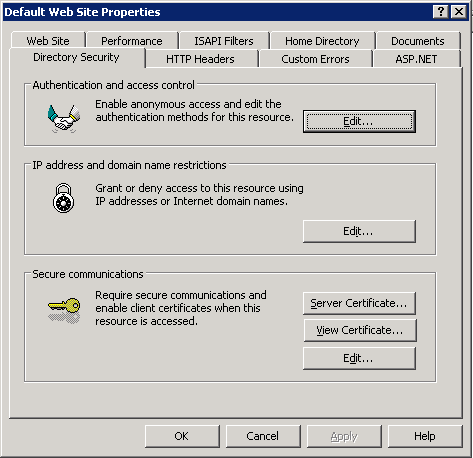Click text 'Enable anonymous access and edit the'
This screenshot has height=458, width=473.
point(188,104)
